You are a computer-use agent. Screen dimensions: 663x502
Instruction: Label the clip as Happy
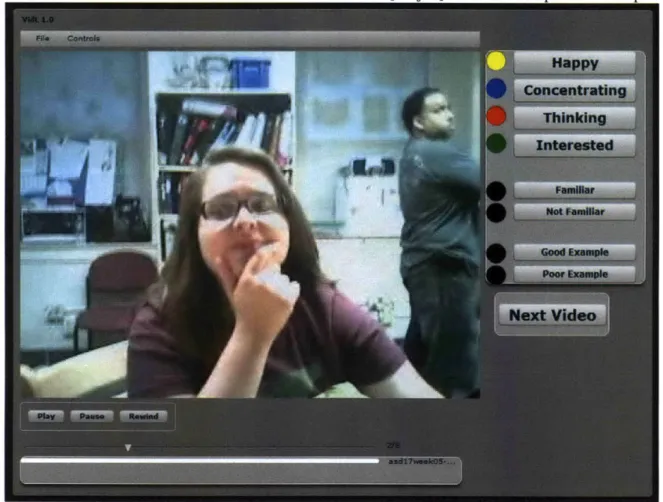575,63
